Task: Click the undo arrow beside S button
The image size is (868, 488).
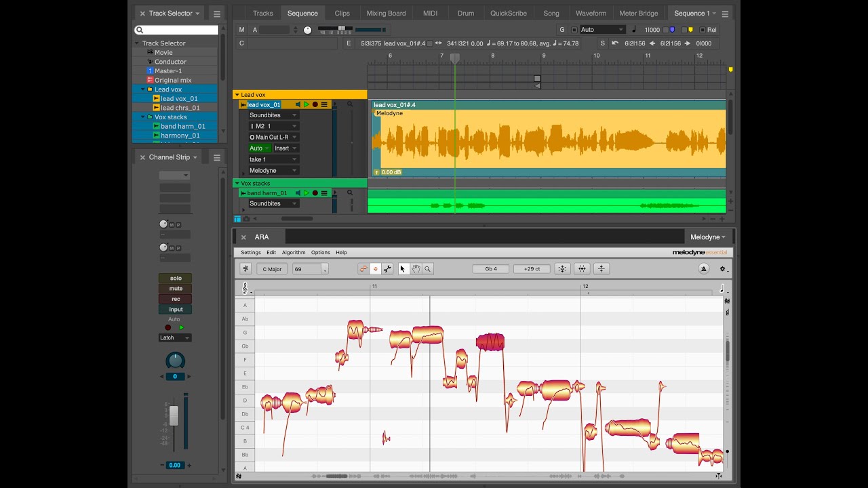Action: pyautogui.click(x=615, y=43)
